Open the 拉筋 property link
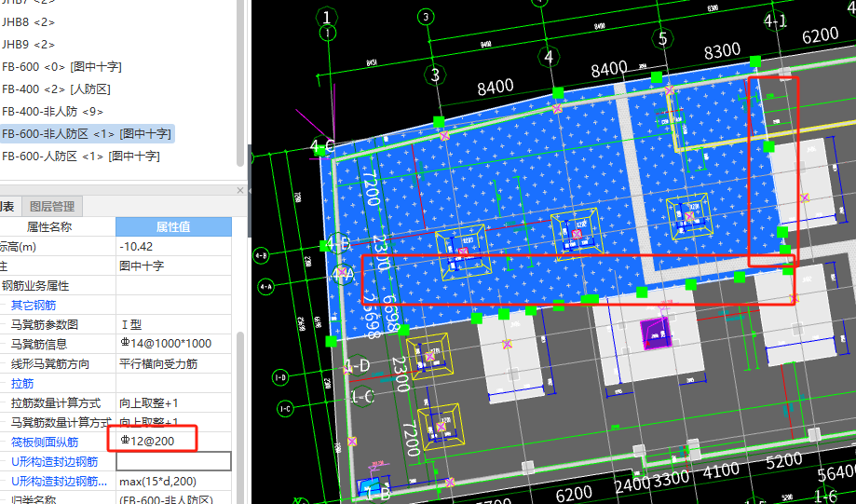Image resolution: width=856 pixels, height=504 pixels. point(22,384)
